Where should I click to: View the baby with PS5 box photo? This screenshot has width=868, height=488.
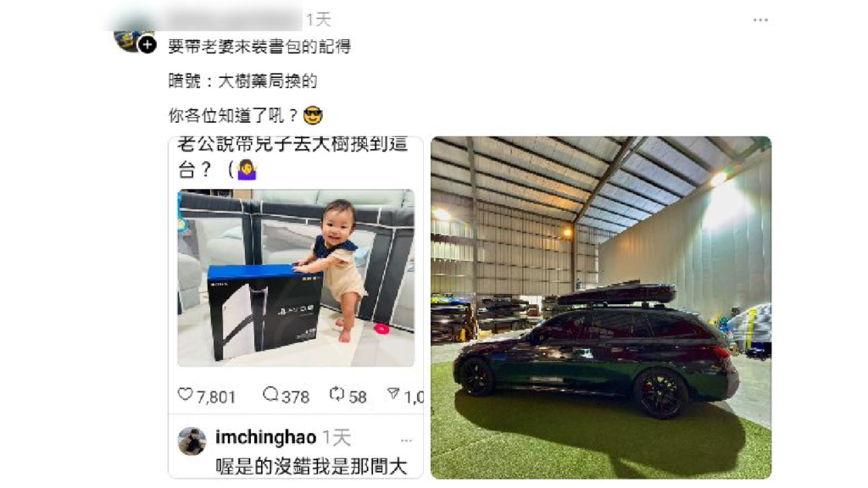(296, 278)
